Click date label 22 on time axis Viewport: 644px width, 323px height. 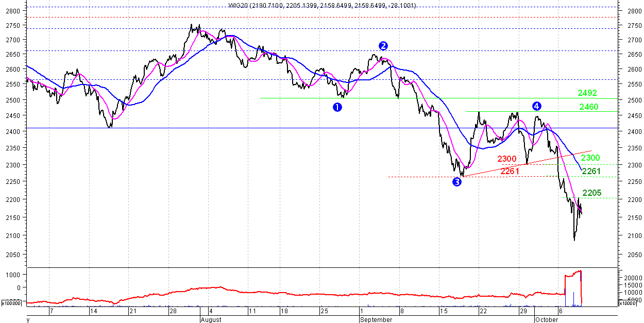tap(482, 312)
